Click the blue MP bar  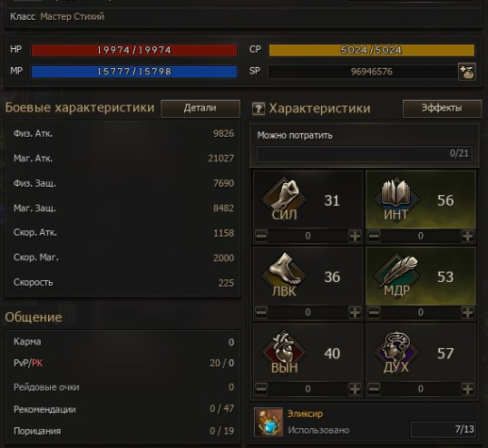(x=134, y=72)
